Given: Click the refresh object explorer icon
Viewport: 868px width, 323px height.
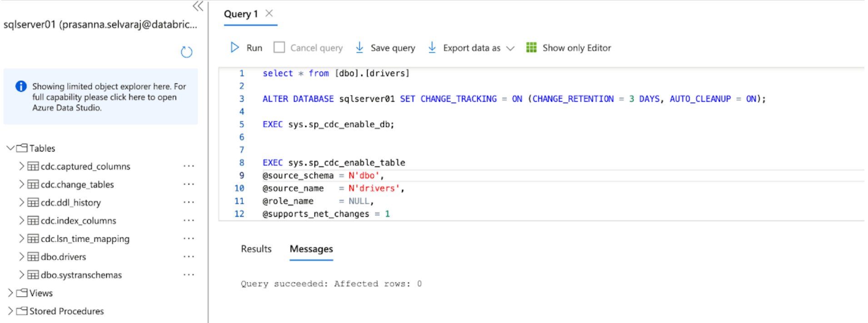Looking at the screenshot, I should pyautogui.click(x=186, y=52).
